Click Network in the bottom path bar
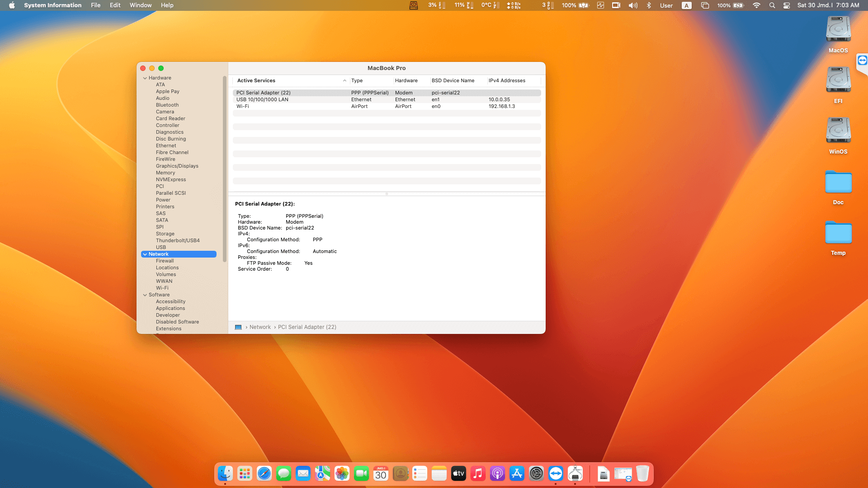This screenshot has width=868, height=488. tap(260, 327)
